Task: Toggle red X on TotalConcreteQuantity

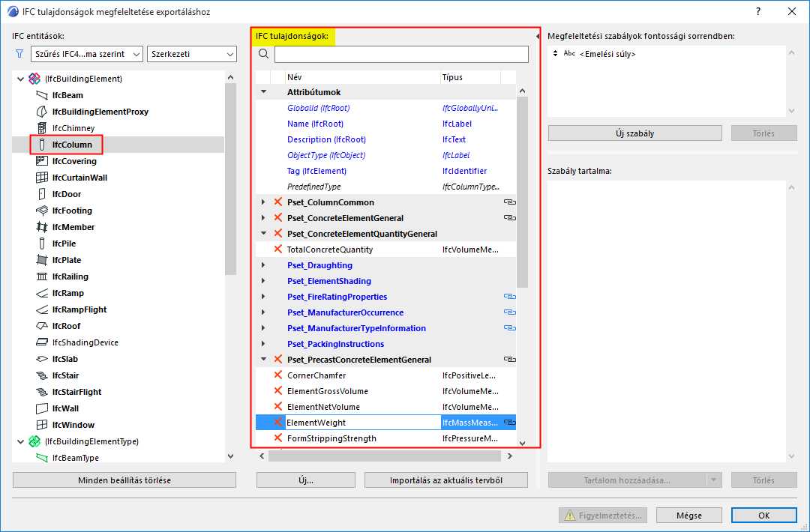Action: tap(278, 250)
